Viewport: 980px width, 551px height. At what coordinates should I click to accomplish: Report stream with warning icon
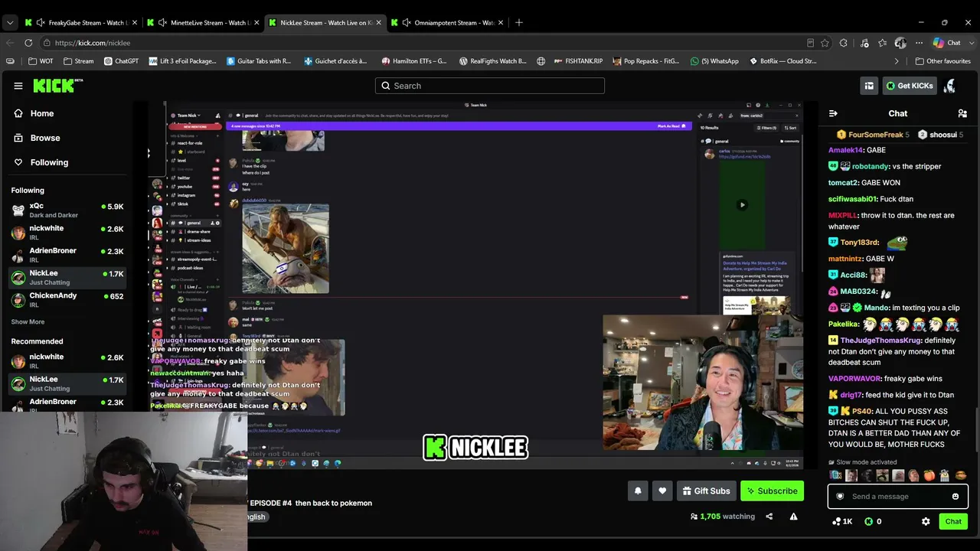[793, 517]
